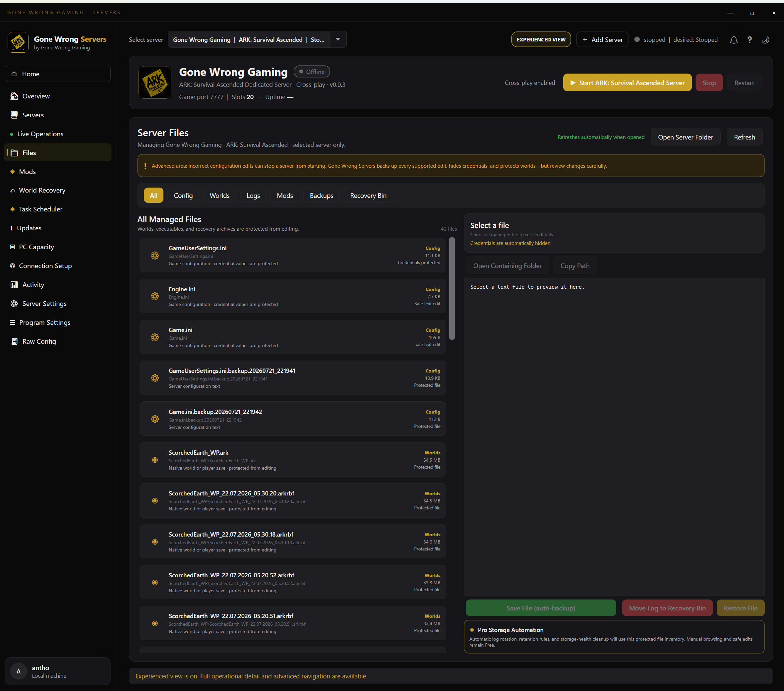Click the Files folder icon in sidebar

tap(15, 153)
